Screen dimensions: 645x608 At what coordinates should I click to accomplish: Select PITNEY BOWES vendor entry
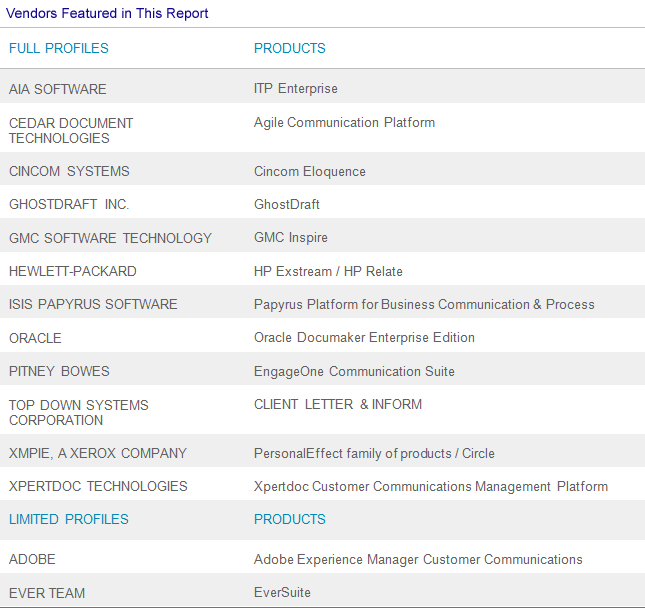(59, 371)
